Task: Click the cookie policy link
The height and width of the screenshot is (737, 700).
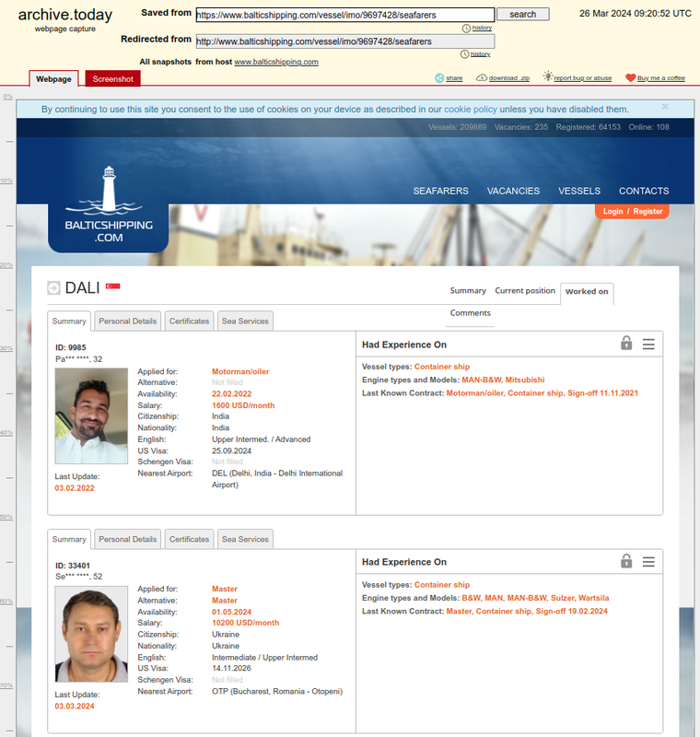Action: coord(471,110)
